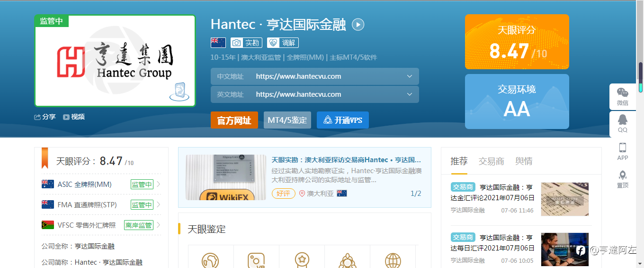
Task: Click the ASIC 监管中 status badge
Action: (x=142, y=184)
